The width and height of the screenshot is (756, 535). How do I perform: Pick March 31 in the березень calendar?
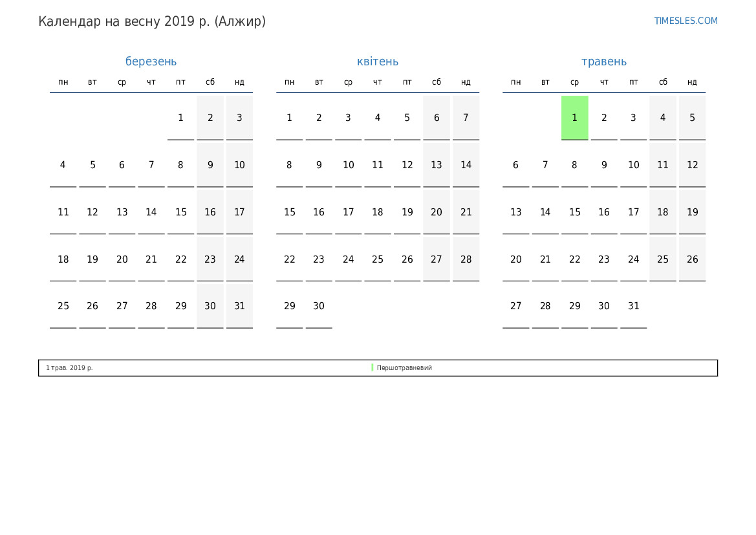pos(239,306)
